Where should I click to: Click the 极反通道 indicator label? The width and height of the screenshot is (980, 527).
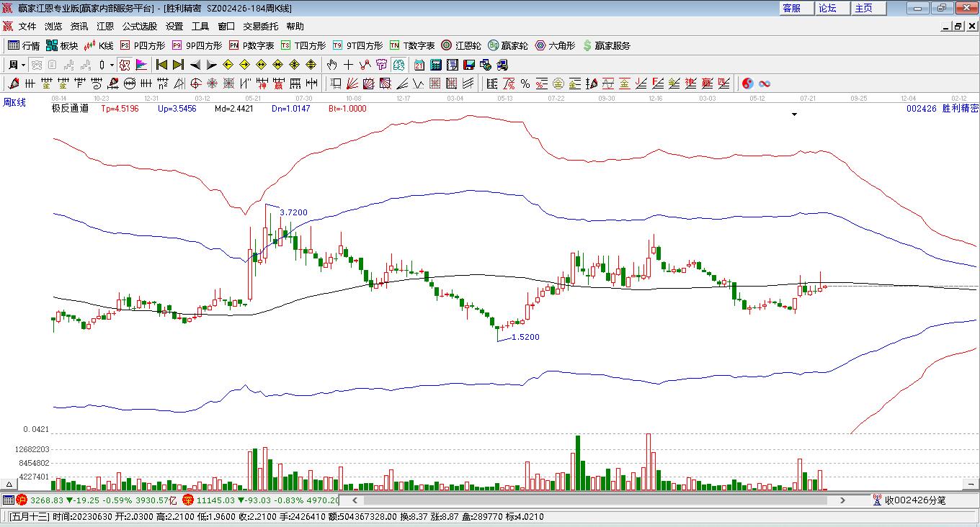point(70,109)
